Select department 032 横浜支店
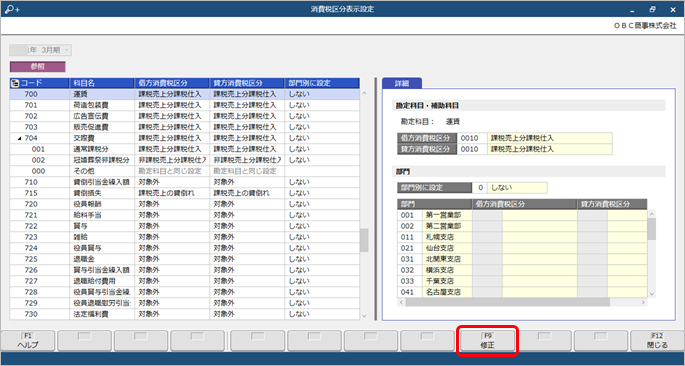 [522, 270]
